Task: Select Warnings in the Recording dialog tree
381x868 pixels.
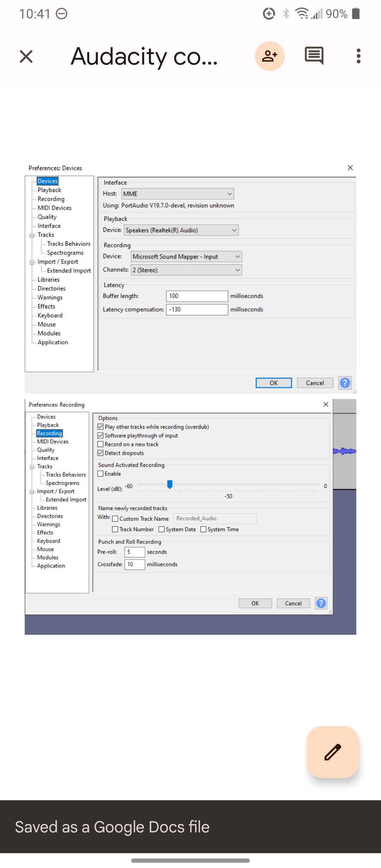Action: (x=49, y=524)
